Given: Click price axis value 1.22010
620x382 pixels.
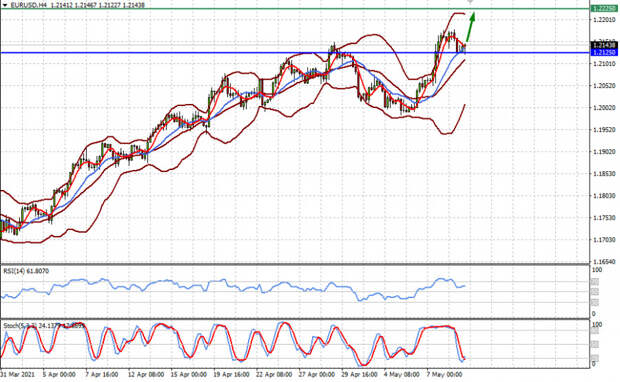Looking at the screenshot, I should (x=605, y=19).
